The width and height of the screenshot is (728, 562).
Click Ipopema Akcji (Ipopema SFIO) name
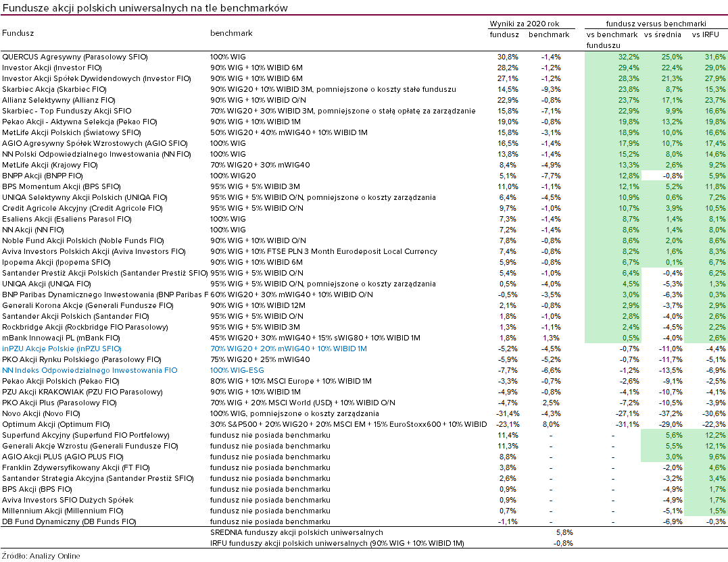pos(56,262)
